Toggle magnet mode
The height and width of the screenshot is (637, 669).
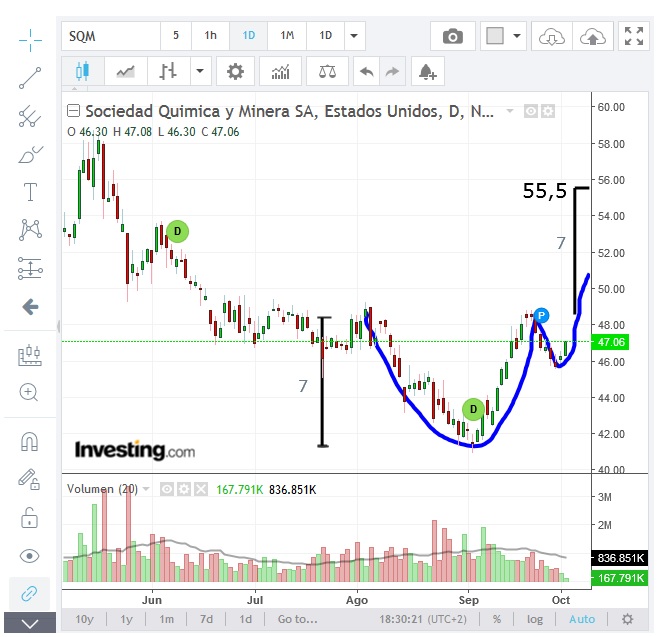pos(29,441)
